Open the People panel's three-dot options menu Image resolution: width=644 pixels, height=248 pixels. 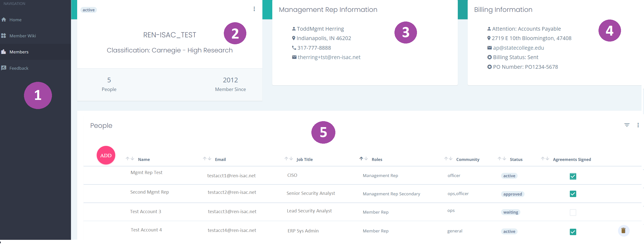(638, 125)
